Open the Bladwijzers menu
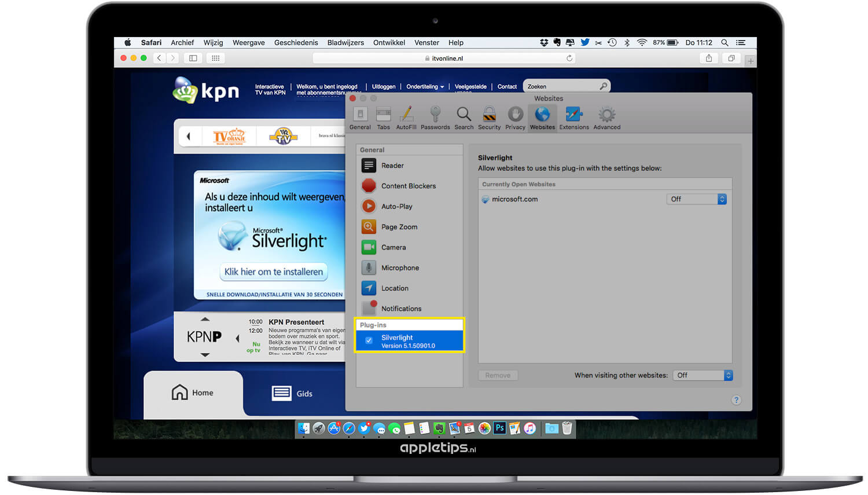This screenshot has height=495, width=868. tap(345, 43)
